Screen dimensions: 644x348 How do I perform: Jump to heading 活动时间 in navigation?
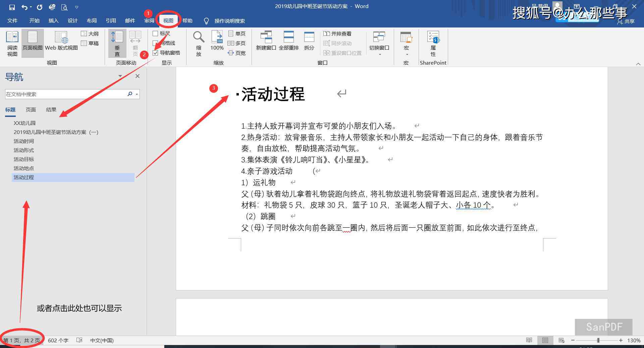pyautogui.click(x=24, y=141)
